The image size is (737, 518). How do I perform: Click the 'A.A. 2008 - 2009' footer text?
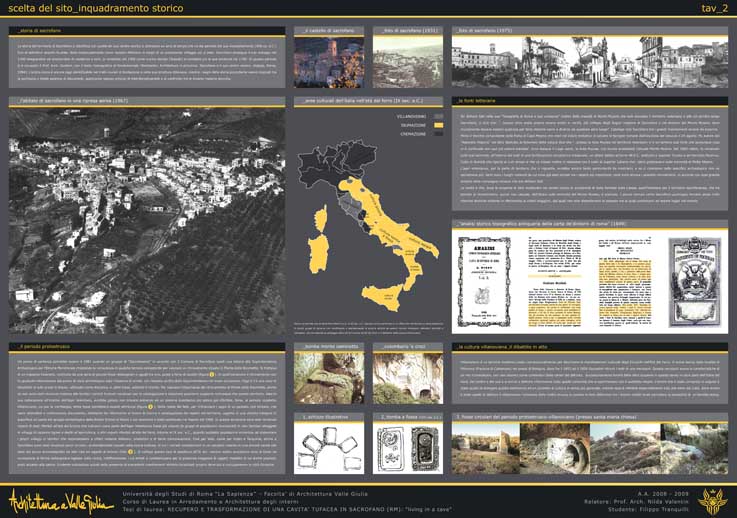tap(663, 494)
